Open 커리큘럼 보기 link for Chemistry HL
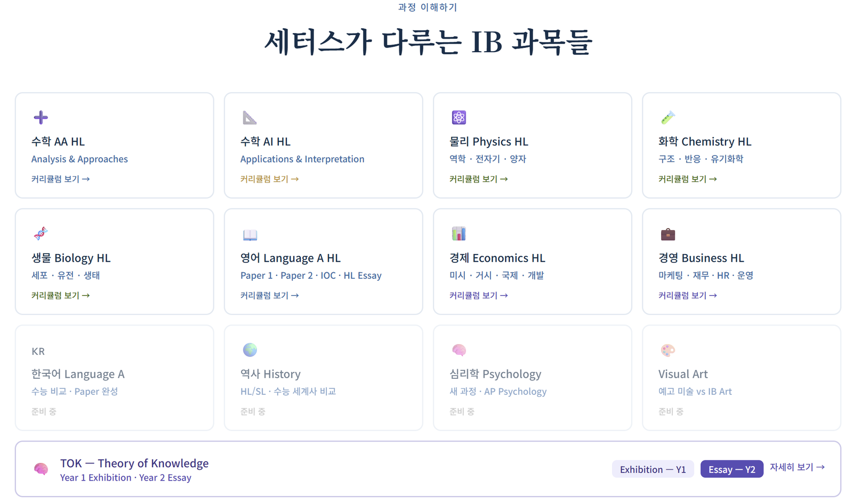 [687, 179]
